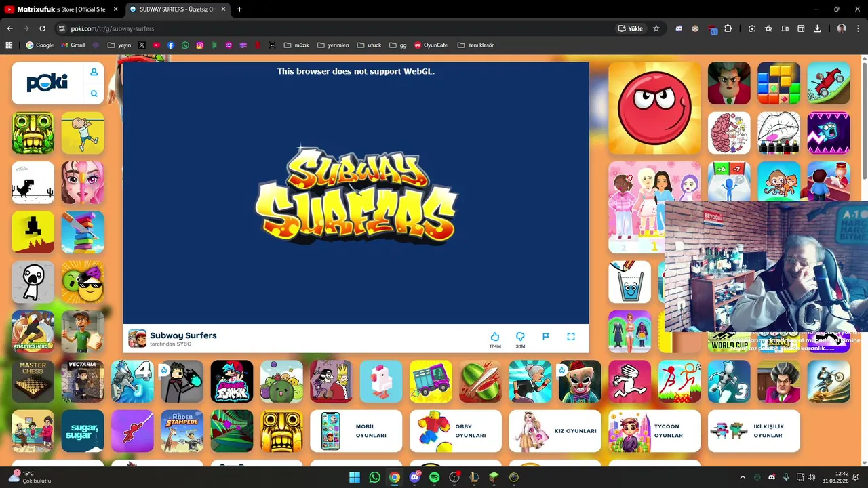Open the Red Ball game thumbnail
The height and width of the screenshot is (488, 868).
[654, 108]
